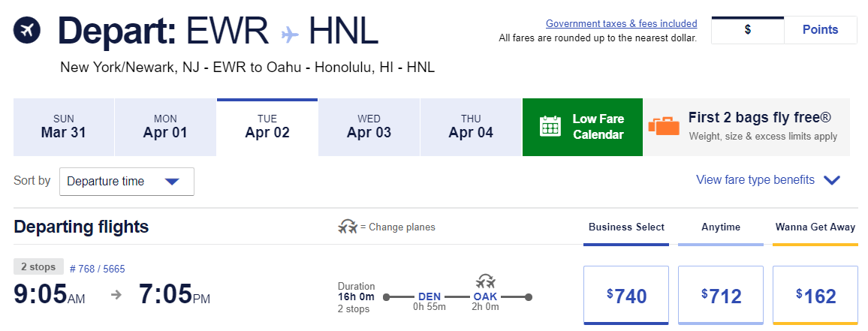
Task: Switch fare display to Points
Action: tap(820, 30)
